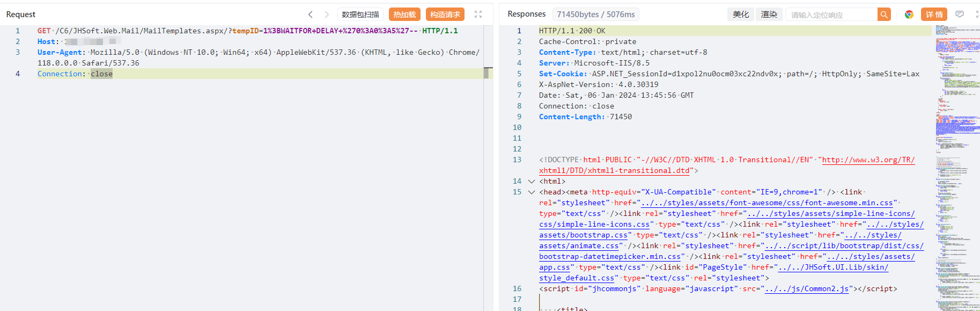Click the GET request line with tempID

[247, 31]
